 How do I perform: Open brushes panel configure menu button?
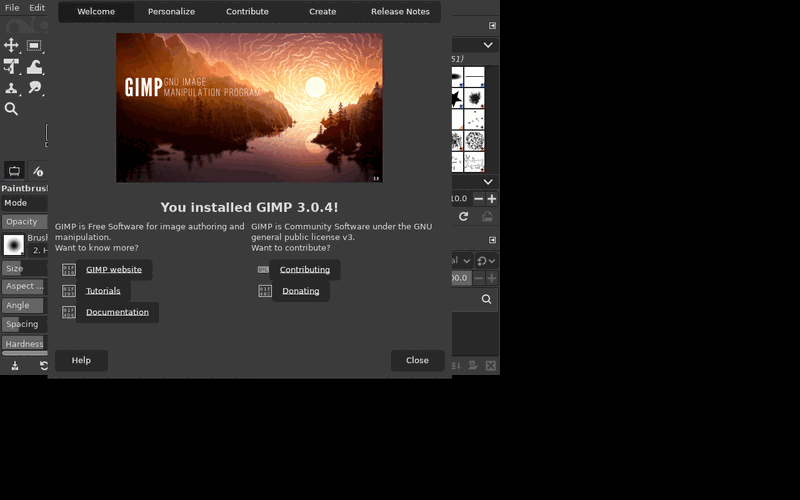[492, 26]
